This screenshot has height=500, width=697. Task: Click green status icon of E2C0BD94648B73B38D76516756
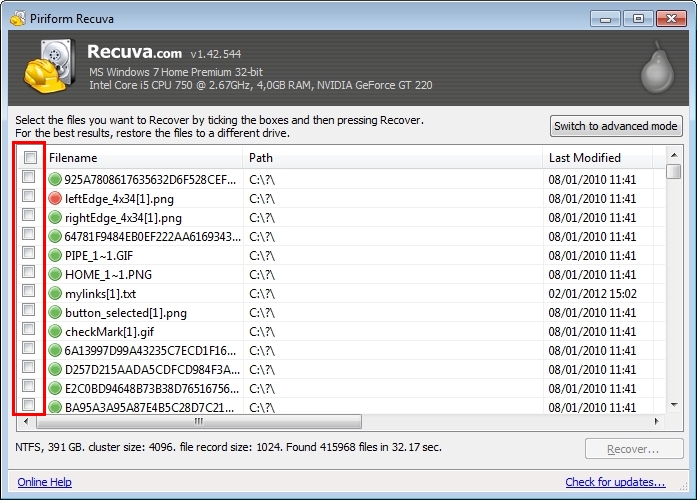point(55,388)
